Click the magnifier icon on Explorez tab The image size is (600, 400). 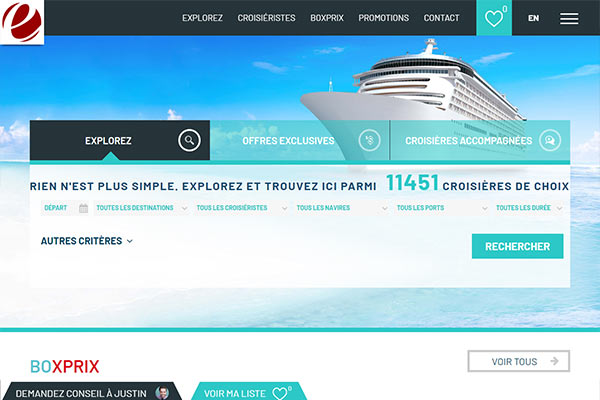tap(189, 140)
